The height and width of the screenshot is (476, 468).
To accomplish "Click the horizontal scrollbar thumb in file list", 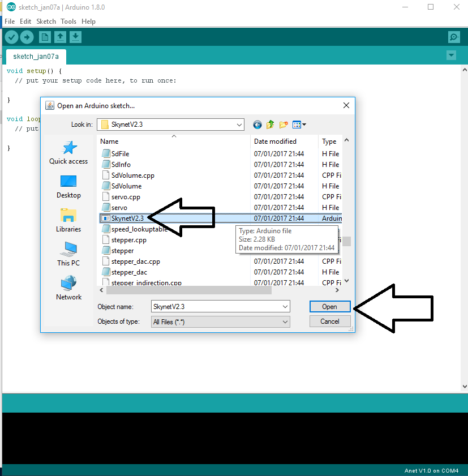I will [189, 290].
